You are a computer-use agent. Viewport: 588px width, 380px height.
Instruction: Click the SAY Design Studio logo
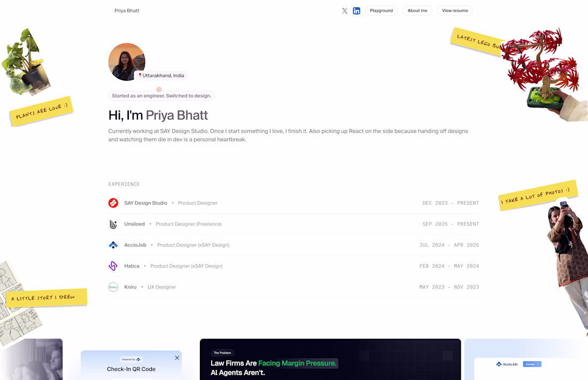113,203
